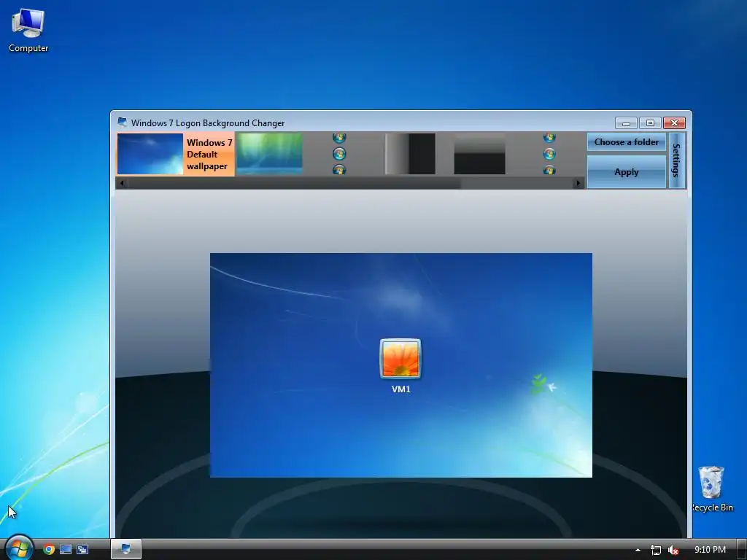Open the vertical Settings panel tab

coord(676,160)
